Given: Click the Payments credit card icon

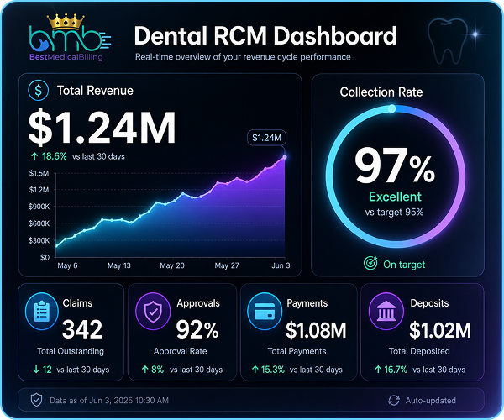Looking at the screenshot, I should (265, 311).
